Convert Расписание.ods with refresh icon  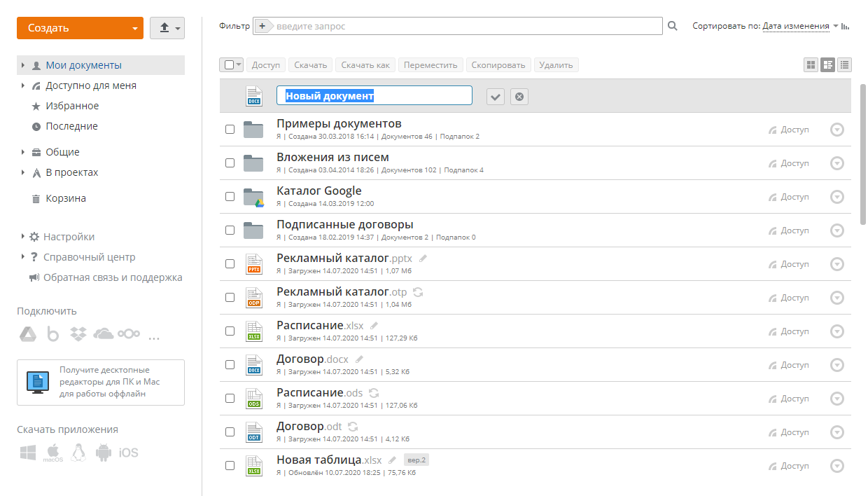point(374,393)
